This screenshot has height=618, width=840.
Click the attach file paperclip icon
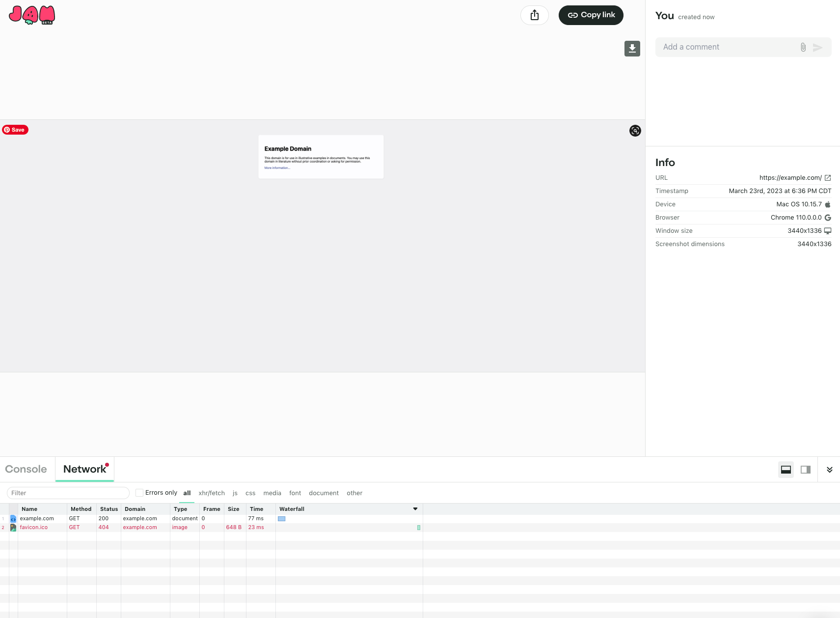803,47
